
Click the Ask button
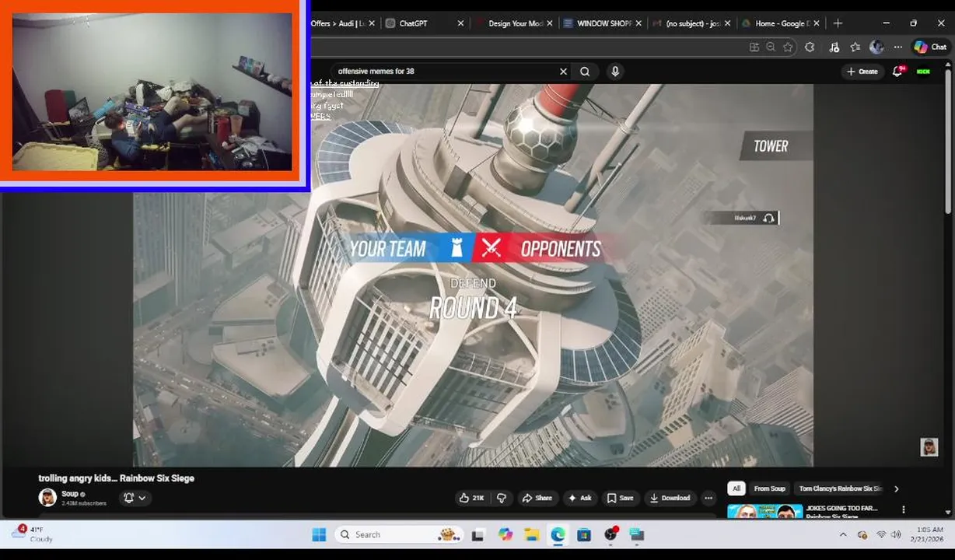click(x=579, y=498)
